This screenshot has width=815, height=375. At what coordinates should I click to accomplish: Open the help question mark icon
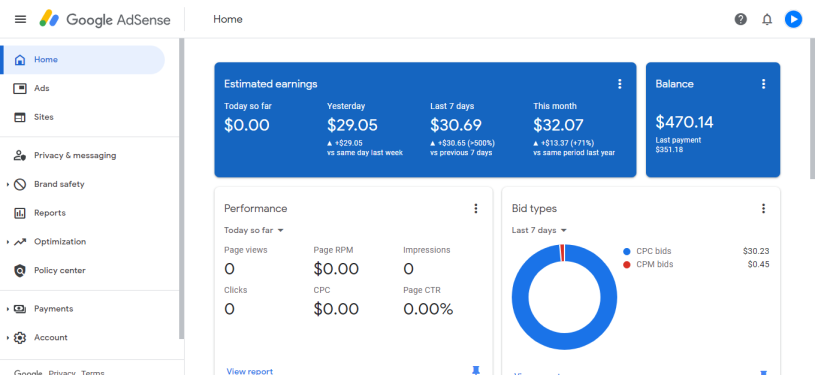pos(740,19)
